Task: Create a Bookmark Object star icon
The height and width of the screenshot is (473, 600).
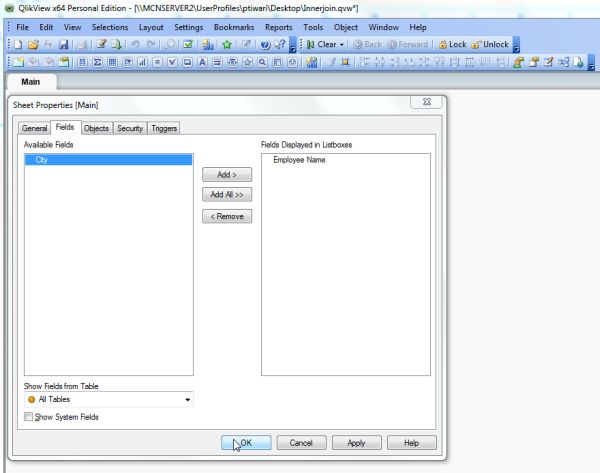Action: tap(247, 62)
